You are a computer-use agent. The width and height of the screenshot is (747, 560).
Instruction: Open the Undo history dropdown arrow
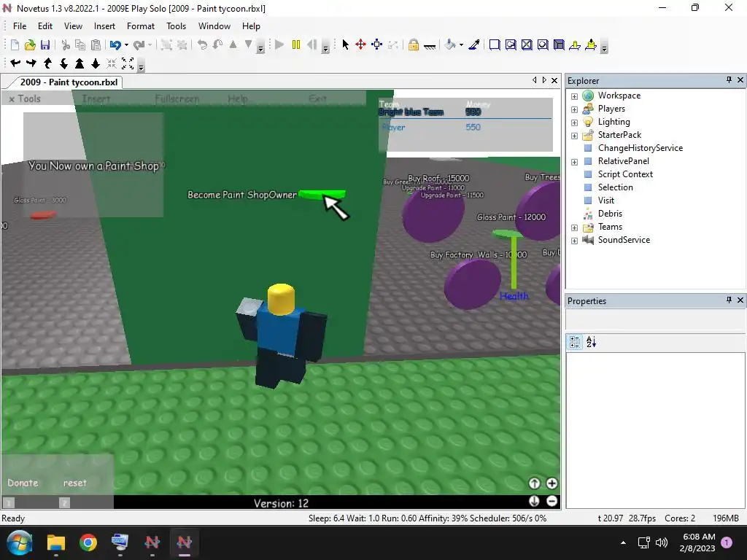tap(126, 45)
